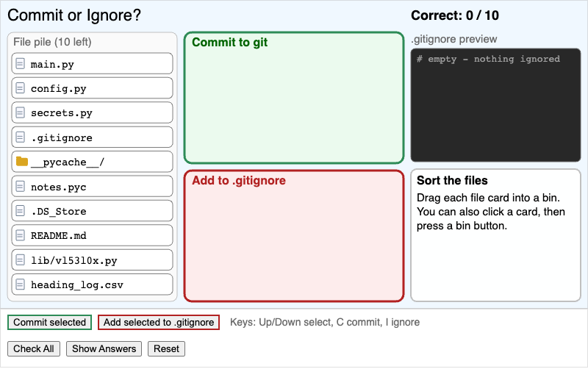
Task: Click the file icon on .gitignore card
Action: pos(21,137)
